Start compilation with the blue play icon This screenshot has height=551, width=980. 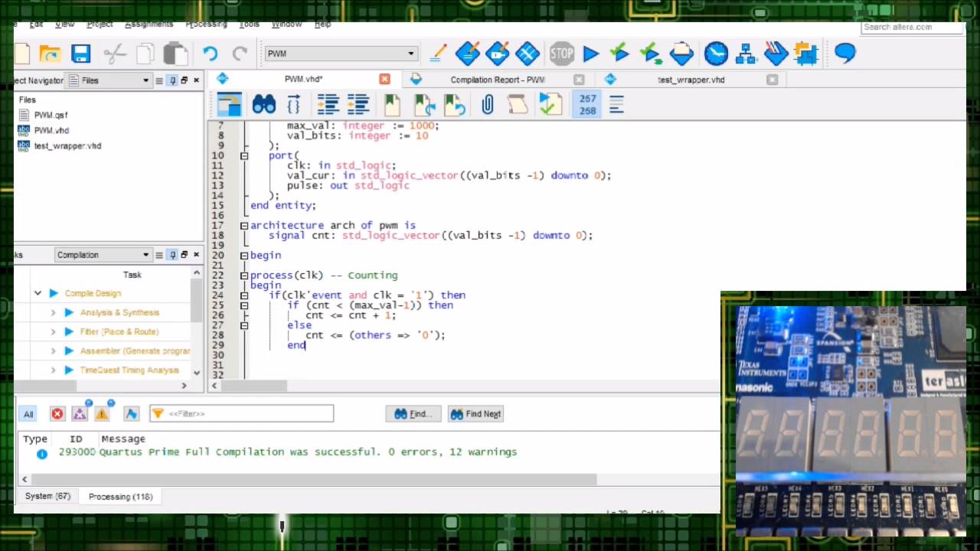pyautogui.click(x=590, y=54)
